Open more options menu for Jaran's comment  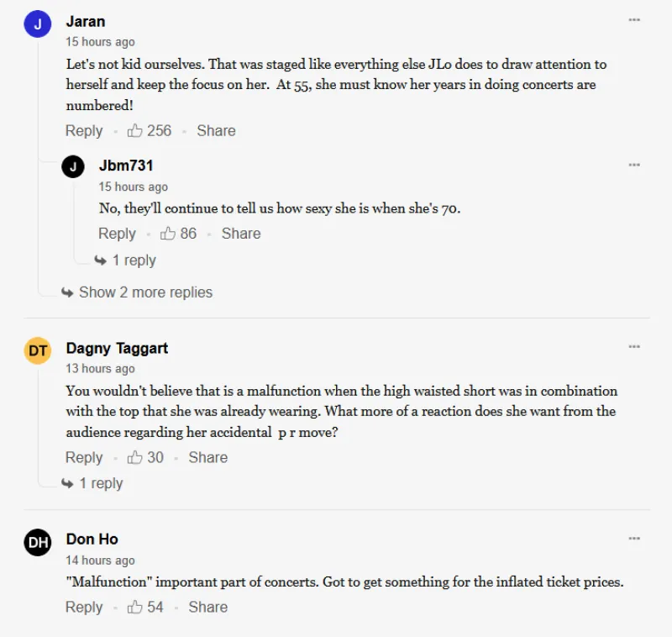634,20
